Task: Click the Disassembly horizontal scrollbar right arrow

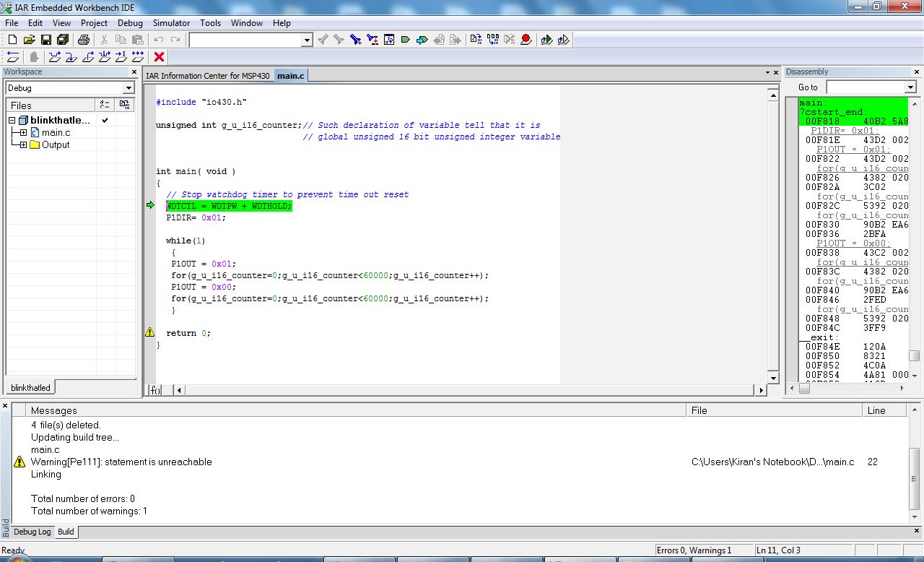Action: [902, 388]
